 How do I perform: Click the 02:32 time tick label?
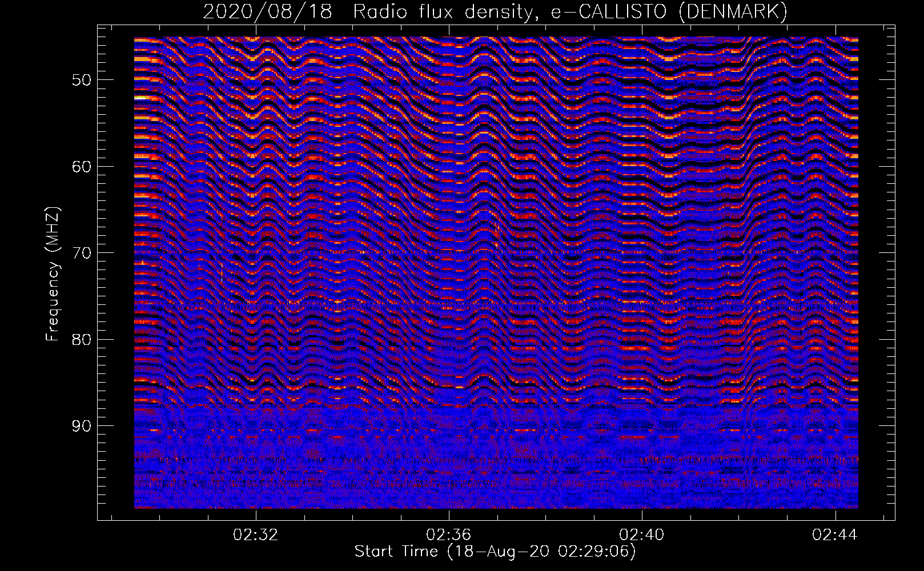point(256,534)
